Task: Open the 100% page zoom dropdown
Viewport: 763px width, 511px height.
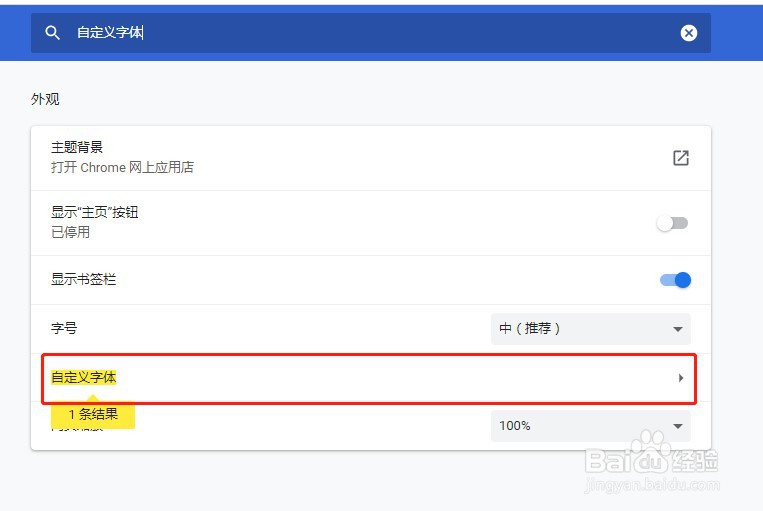Action: pyautogui.click(x=591, y=426)
